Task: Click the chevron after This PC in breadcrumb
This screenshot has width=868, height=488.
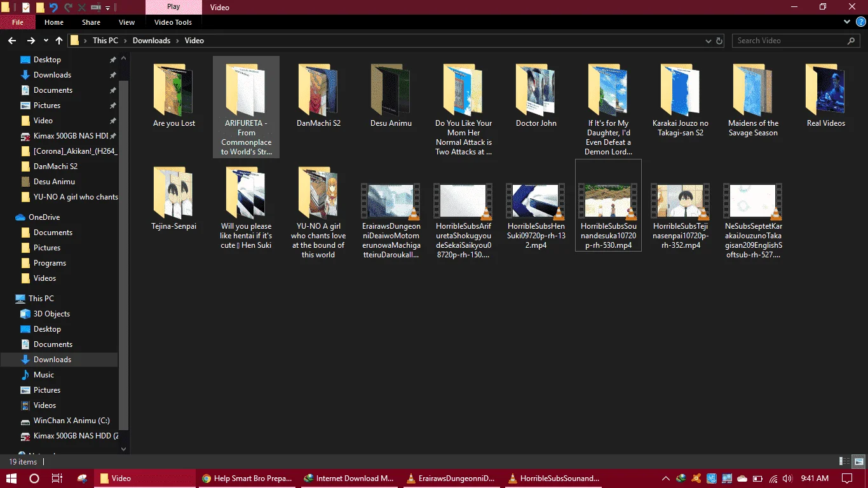Action: point(125,41)
